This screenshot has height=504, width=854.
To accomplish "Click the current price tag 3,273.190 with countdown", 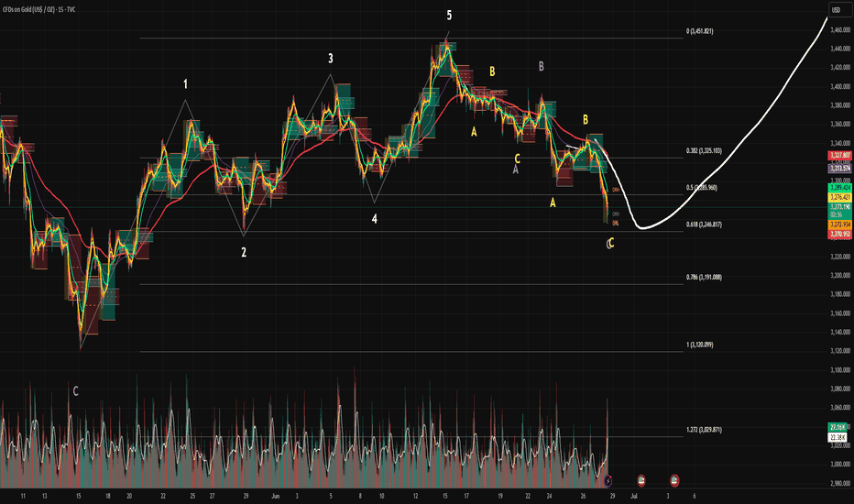I will click(x=839, y=211).
